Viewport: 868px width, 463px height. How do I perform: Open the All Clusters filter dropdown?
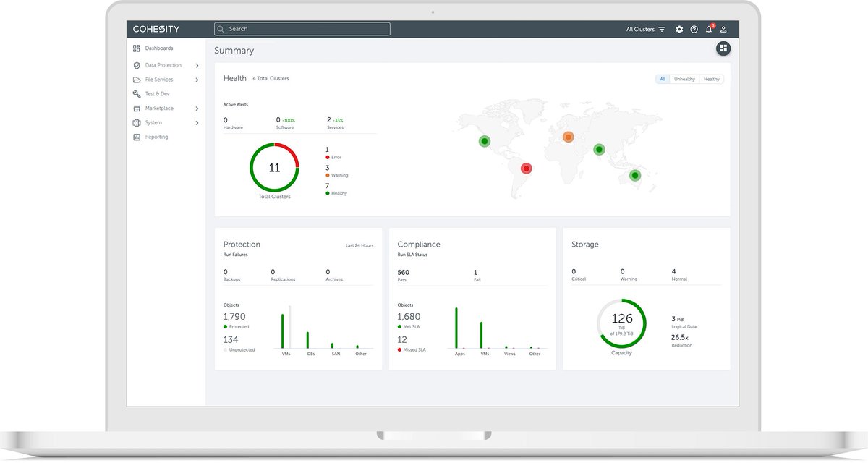click(x=645, y=30)
